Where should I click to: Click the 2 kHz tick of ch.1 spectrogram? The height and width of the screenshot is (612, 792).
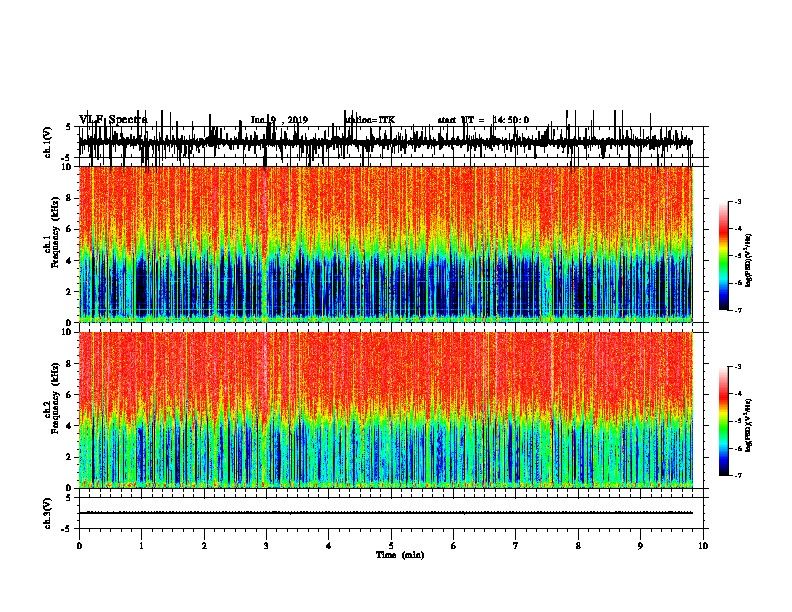69,291
